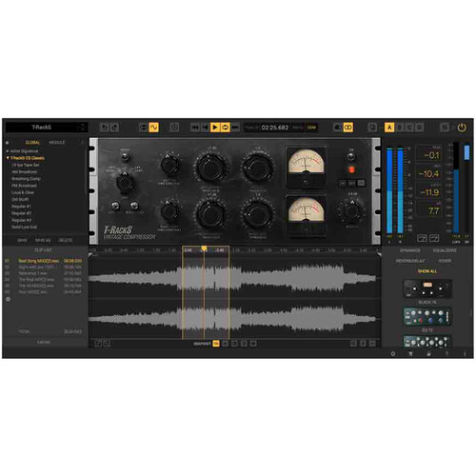Click the preferences gear icon in bottom bar
This screenshot has height=476, width=476.
(x=393, y=353)
